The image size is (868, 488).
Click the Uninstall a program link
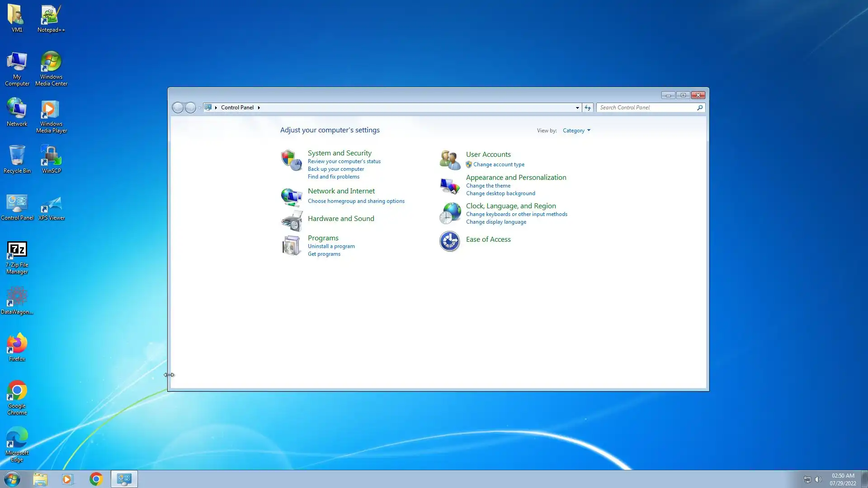(x=331, y=246)
